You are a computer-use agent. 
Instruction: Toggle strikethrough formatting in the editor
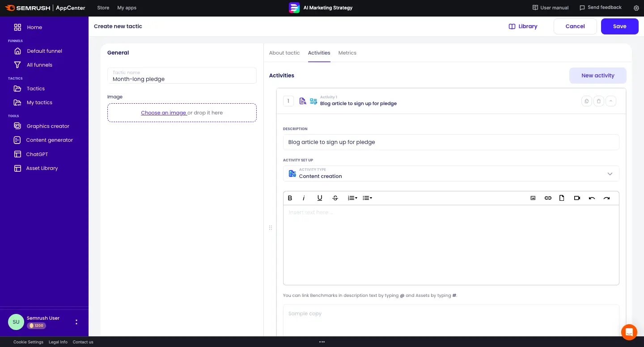point(335,198)
